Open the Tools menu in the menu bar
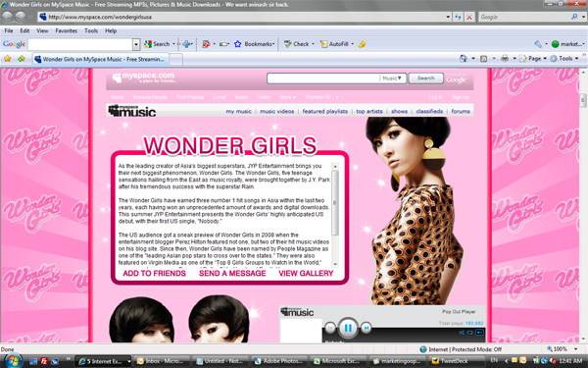The height and width of the screenshot is (368, 588). 91,30
